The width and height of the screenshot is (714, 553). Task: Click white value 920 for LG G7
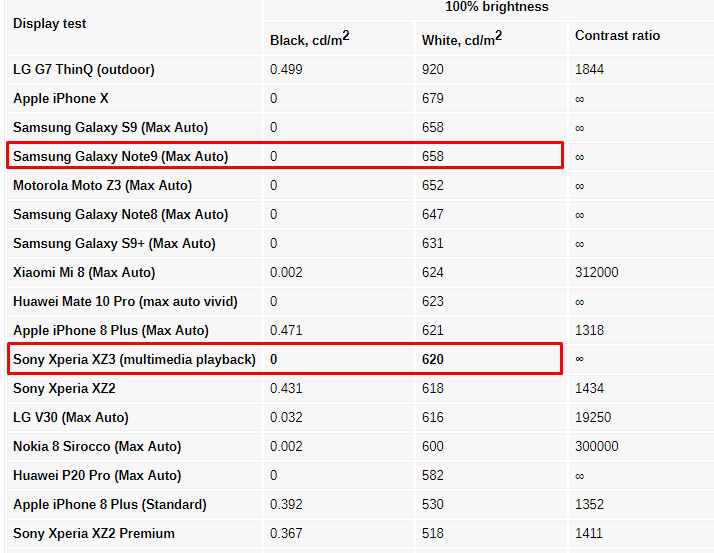coord(433,69)
